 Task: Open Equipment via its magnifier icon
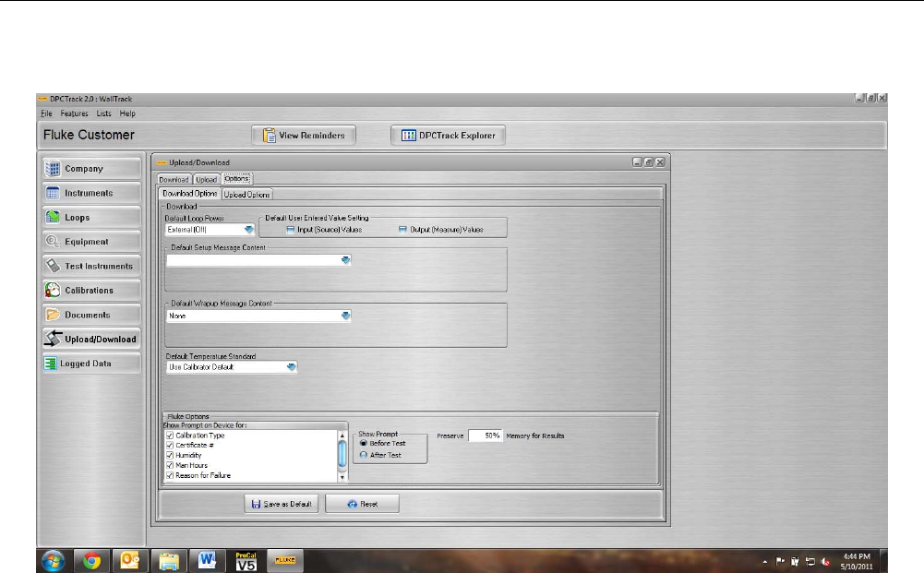(x=53, y=242)
